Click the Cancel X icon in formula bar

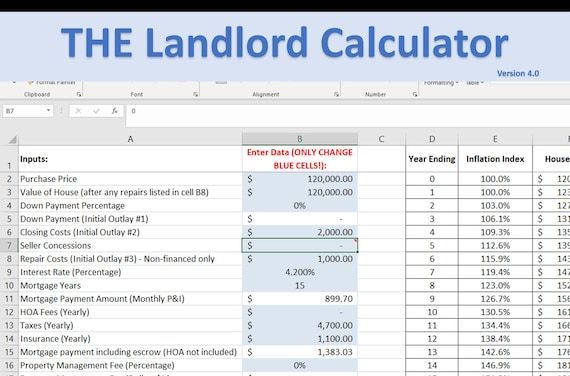pyautogui.click(x=78, y=111)
